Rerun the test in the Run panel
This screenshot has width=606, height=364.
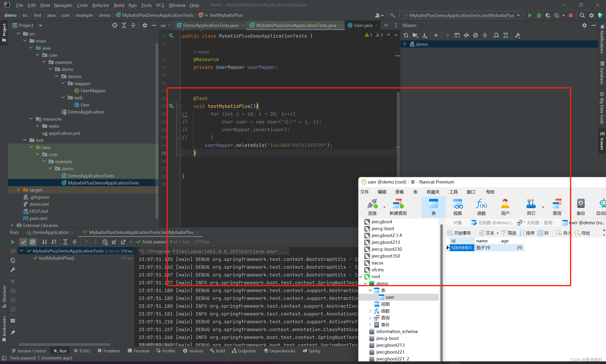point(13,242)
